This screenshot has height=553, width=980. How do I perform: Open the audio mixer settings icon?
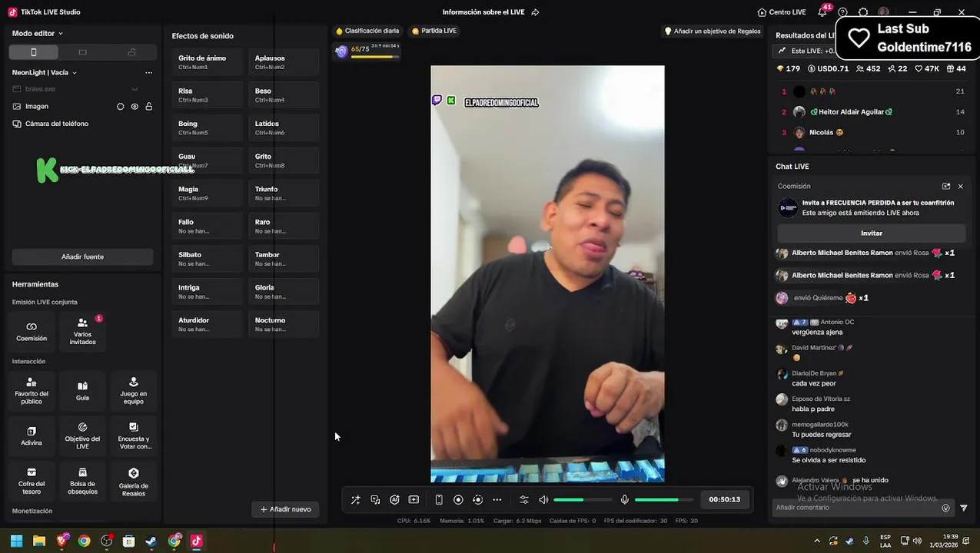(x=524, y=500)
